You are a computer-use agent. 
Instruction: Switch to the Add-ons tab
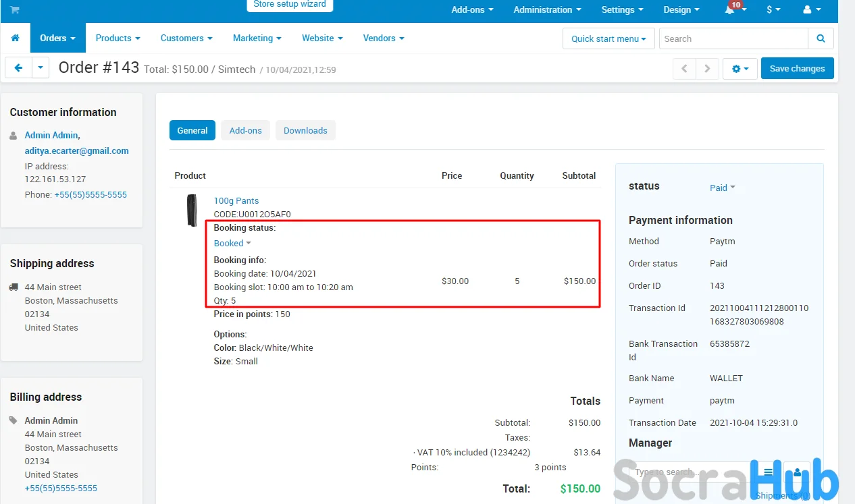[x=245, y=131]
